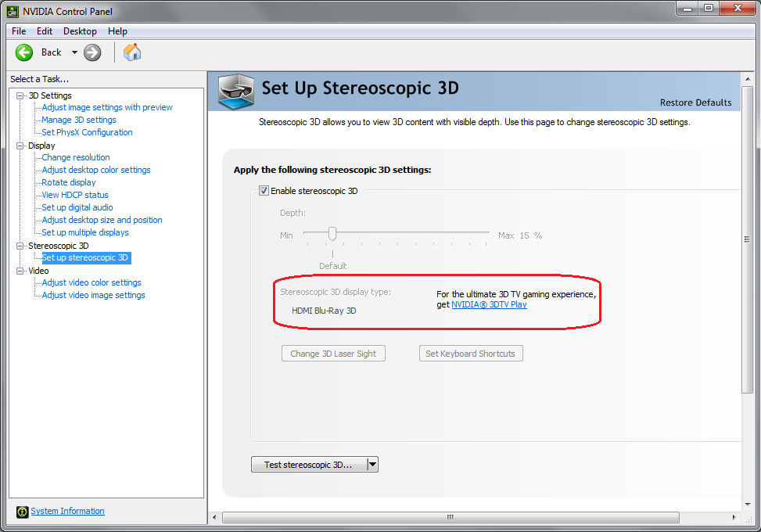The height and width of the screenshot is (532, 761).
Task: Collapse the 3D Settings tree node
Action: click(x=20, y=95)
